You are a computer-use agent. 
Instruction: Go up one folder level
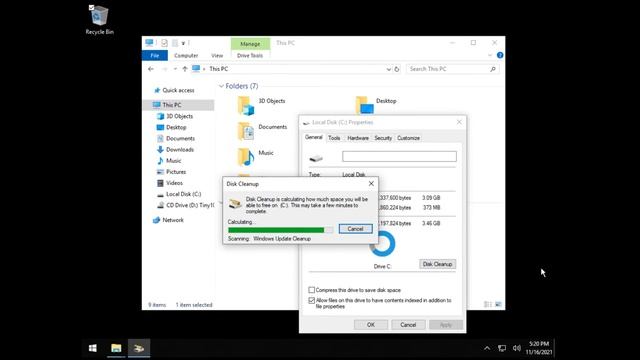(x=185, y=69)
